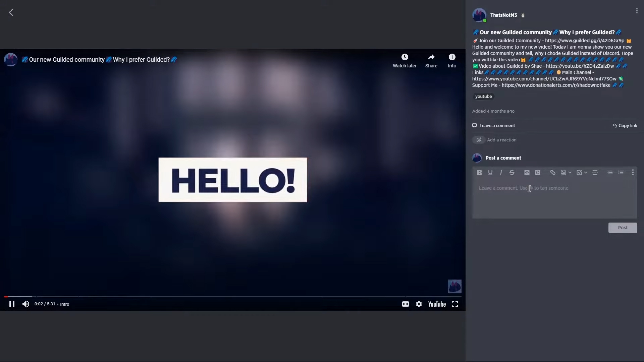Screen dimensions: 644x362
Task: Insert a divider line in the comment
Action: coord(595,172)
